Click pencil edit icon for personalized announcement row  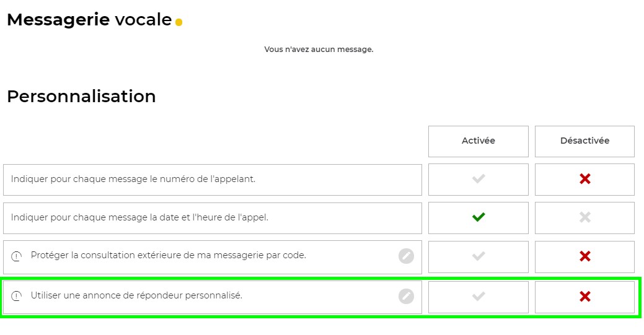point(406,296)
